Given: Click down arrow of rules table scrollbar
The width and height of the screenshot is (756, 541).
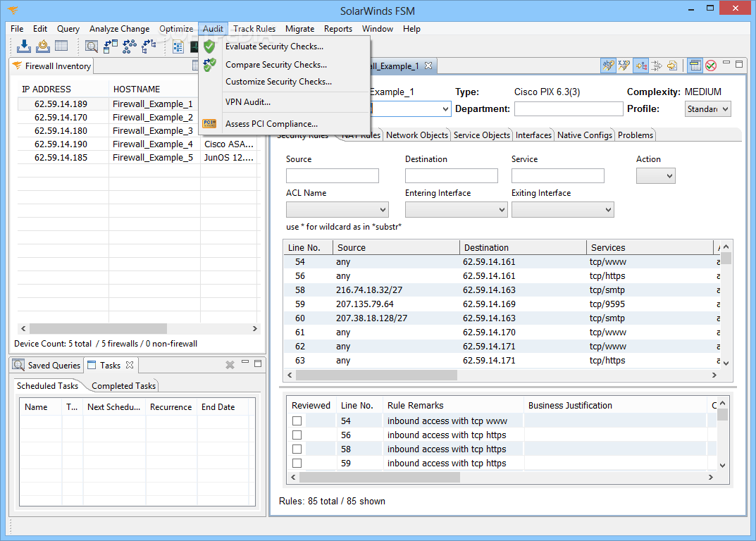Looking at the screenshot, I should (726, 363).
